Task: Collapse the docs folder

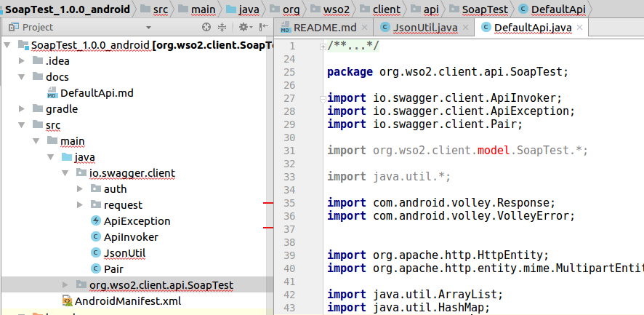Action: (22, 77)
